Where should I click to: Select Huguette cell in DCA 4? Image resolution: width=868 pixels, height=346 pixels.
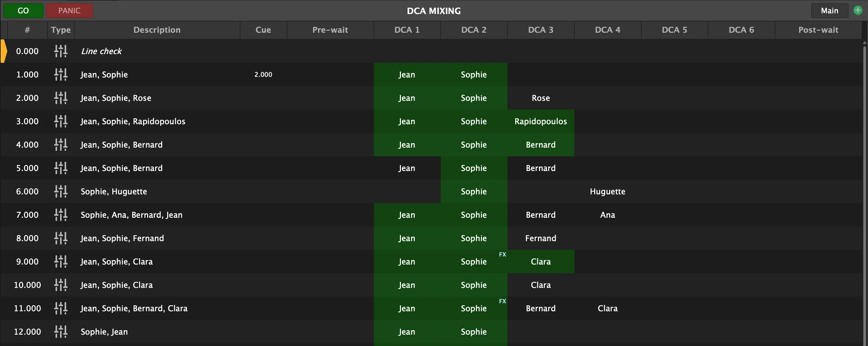pyautogui.click(x=607, y=191)
